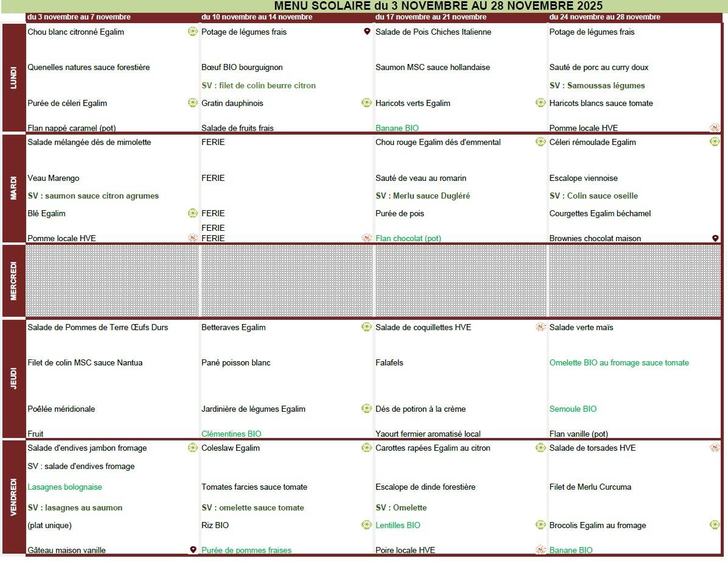Click the Egalim badge next to Gratin dauphinois
728x561 pixels.
tap(366, 103)
